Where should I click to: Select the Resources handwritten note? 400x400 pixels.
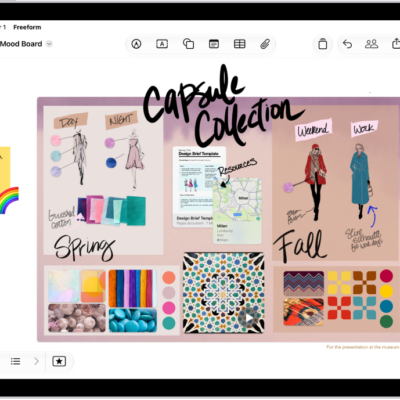[x=238, y=166]
